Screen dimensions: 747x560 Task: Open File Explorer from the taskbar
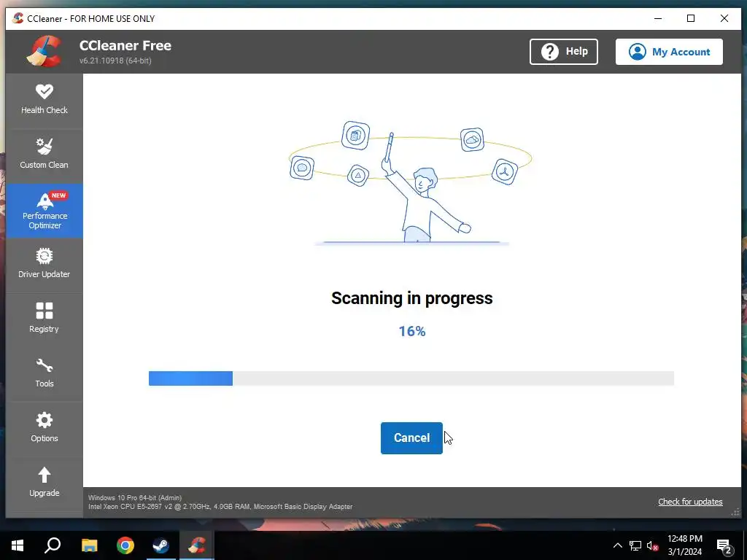(89, 545)
